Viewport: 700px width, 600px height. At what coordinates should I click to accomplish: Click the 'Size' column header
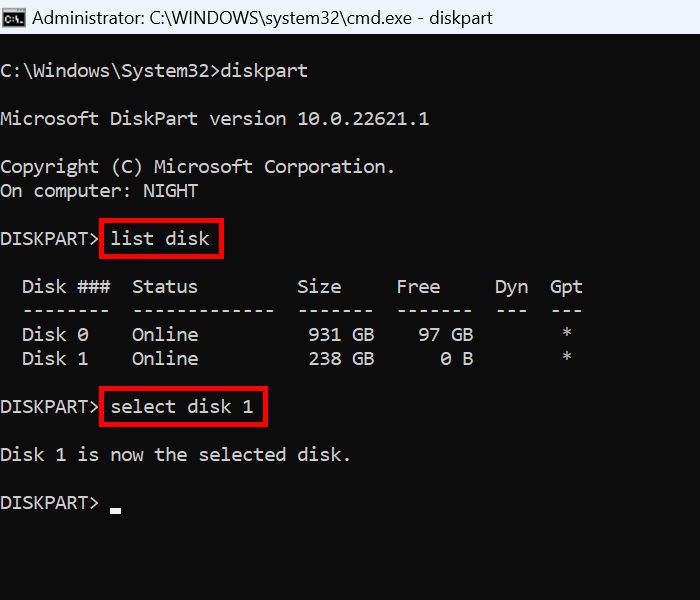tap(319, 287)
